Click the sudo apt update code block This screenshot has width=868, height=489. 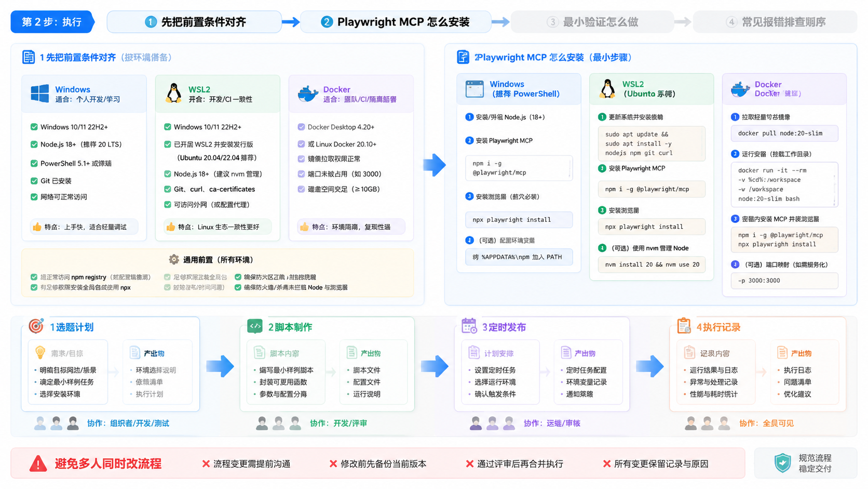tap(652, 143)
